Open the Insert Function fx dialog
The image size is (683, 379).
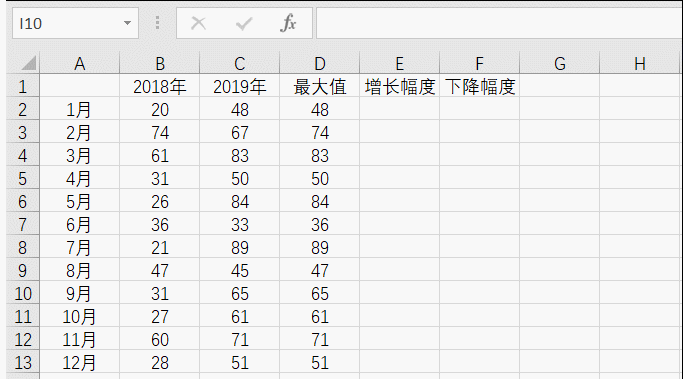pos(288,23)
